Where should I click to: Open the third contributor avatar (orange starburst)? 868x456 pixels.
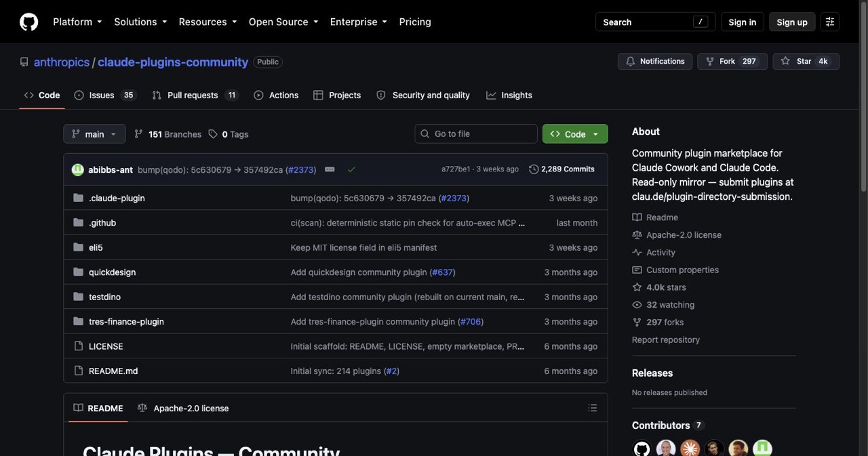(x=690, y=448)
